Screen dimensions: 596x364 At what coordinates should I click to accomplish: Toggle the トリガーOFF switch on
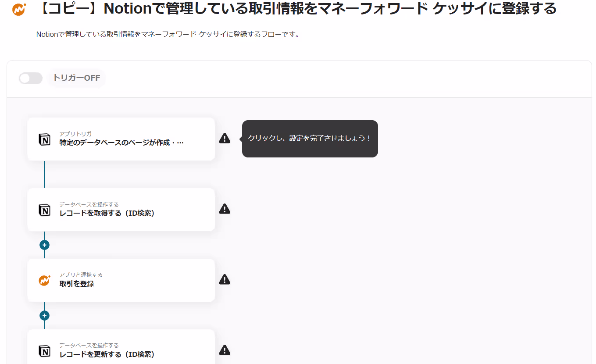[31, 79]
